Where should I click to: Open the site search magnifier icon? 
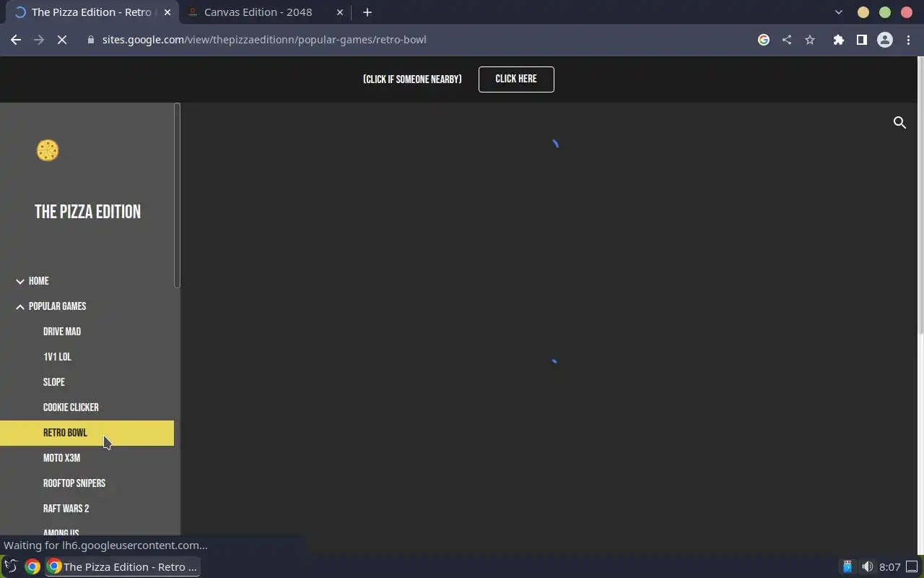pos(899,123)
